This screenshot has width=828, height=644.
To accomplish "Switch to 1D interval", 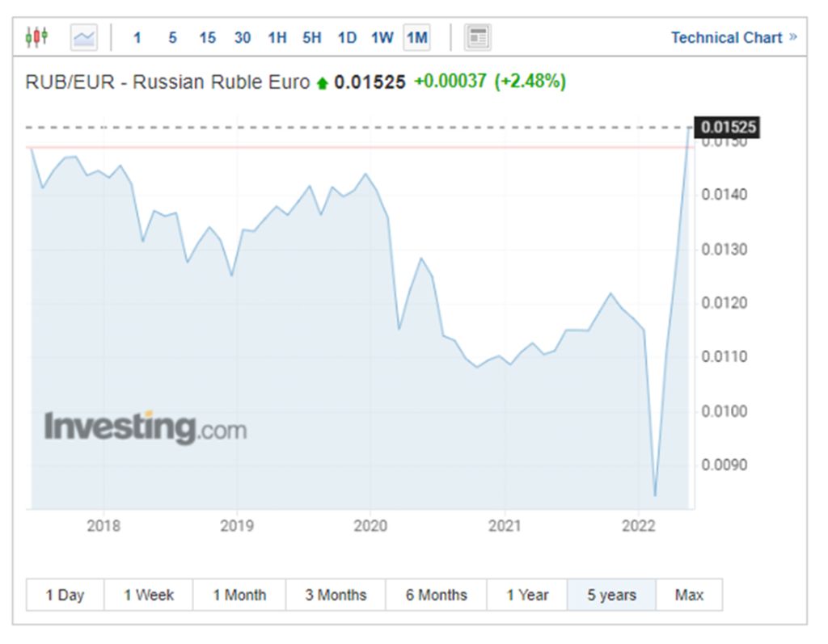I will [x=347, y=38].
